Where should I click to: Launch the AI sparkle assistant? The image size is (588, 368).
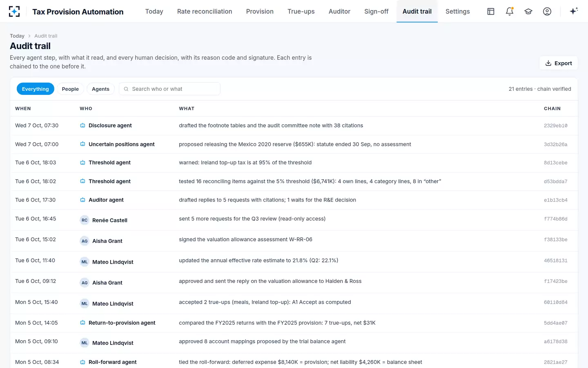coord(574,11)
